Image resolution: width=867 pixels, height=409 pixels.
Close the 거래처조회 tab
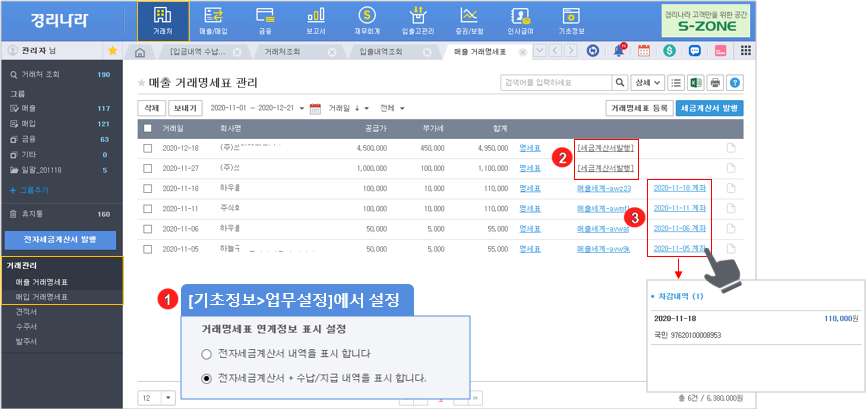[332, 53]
